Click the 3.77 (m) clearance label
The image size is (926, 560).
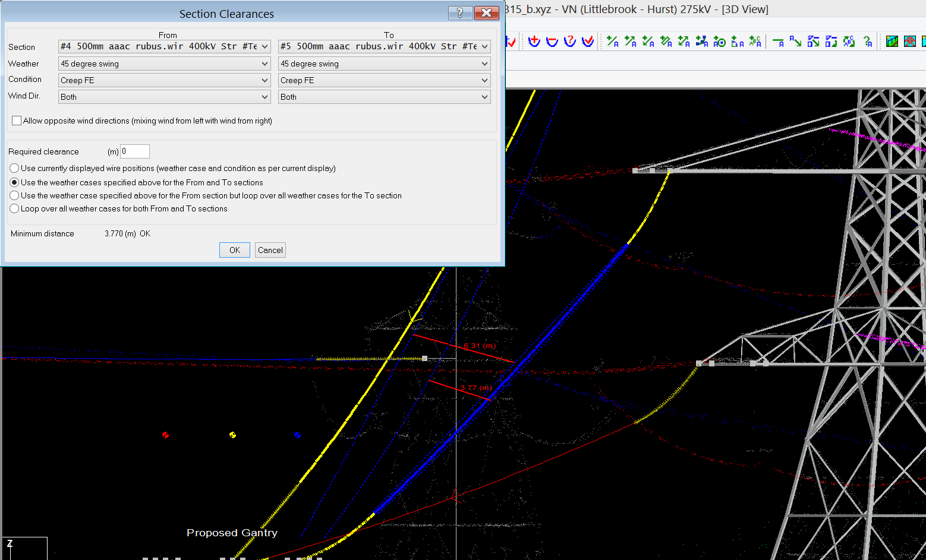(476, 388)
